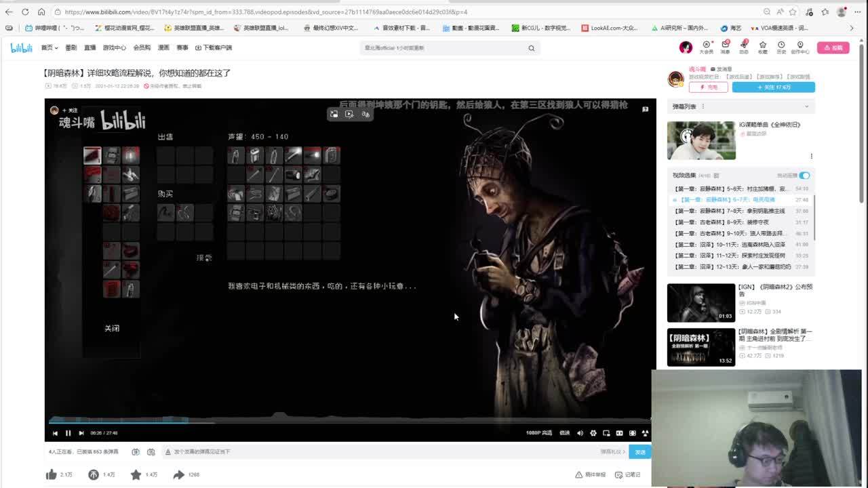Open the 大会员 membership icon
The image size is (868, 488).
pyautogui.click(x=707, y=47)
